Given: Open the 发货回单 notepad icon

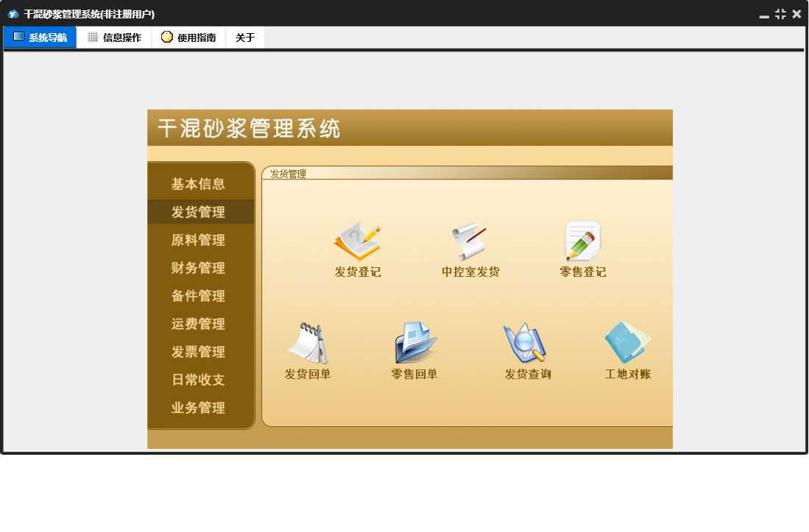Looking at the screenshot, I should pos(308,343).
